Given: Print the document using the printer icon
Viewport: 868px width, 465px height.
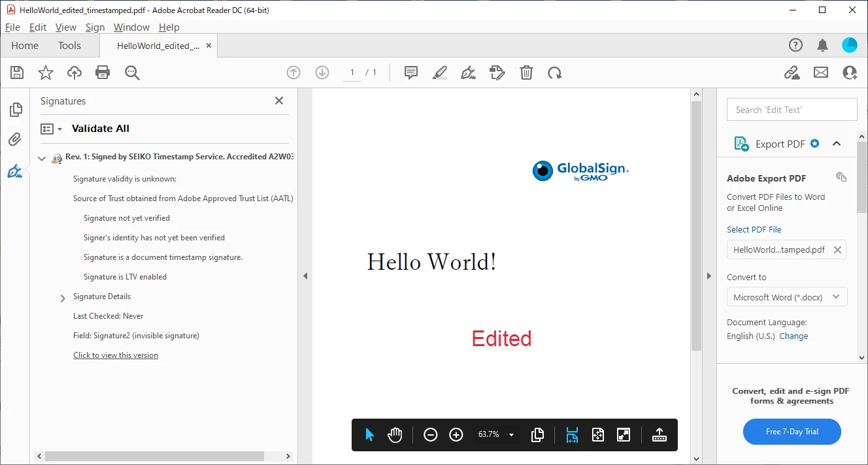Looking at the screenshot, I should [x=103, y=72].
